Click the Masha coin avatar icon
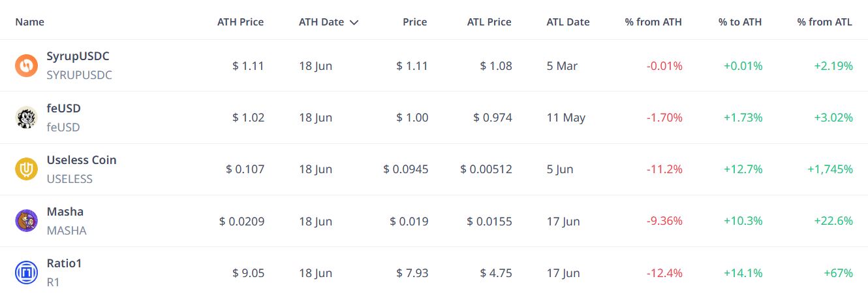Viewport: 868px width, 298px height. click(27, 221)
